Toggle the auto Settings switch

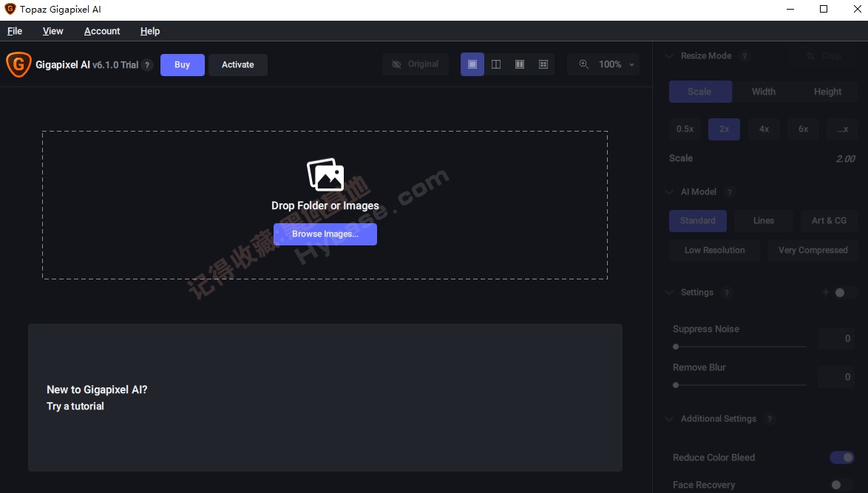844,293
